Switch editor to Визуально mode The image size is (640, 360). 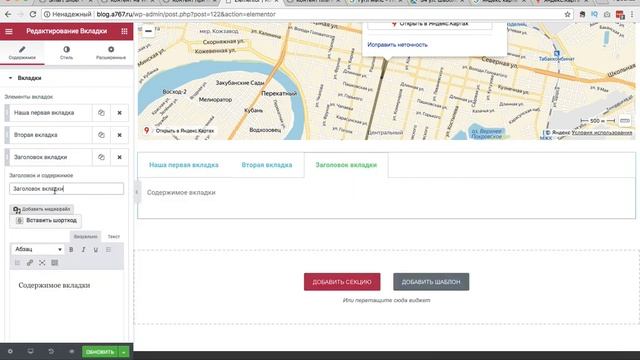pos(85,236)
